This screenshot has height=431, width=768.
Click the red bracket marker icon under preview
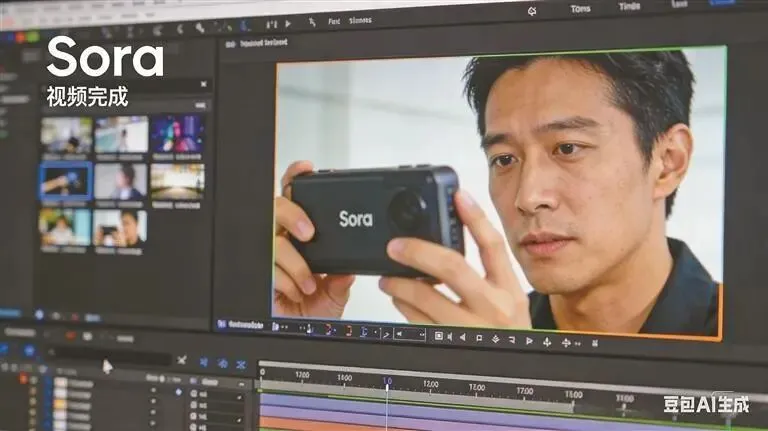tap(348, 332)
